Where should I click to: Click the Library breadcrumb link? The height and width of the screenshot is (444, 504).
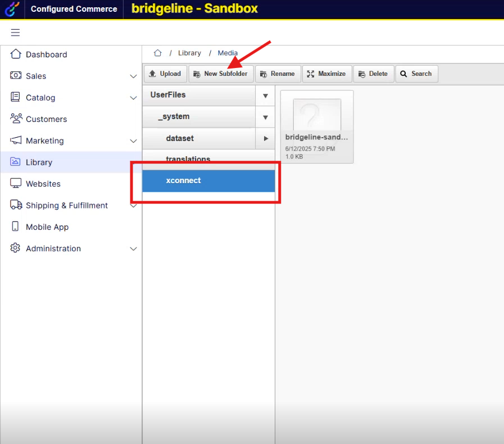190,53
